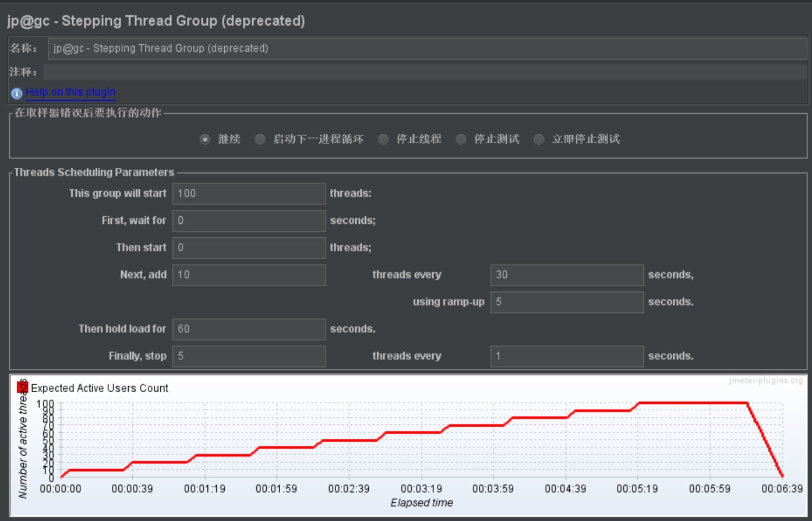Open the 'Help on this plugin' link
The image size is (812, 521).
tap(70, 92)
